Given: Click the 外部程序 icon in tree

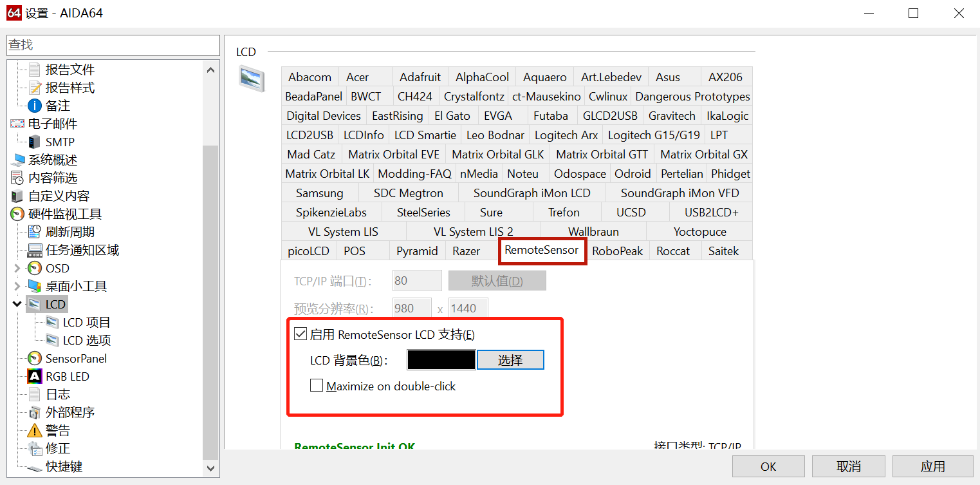Looking at the screenshot, I should tap(35, 413).
